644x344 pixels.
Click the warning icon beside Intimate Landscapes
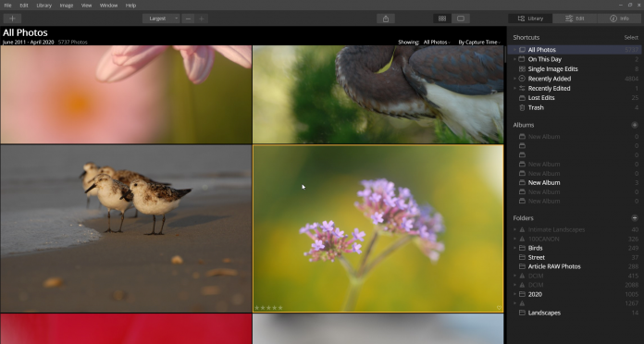522,229
